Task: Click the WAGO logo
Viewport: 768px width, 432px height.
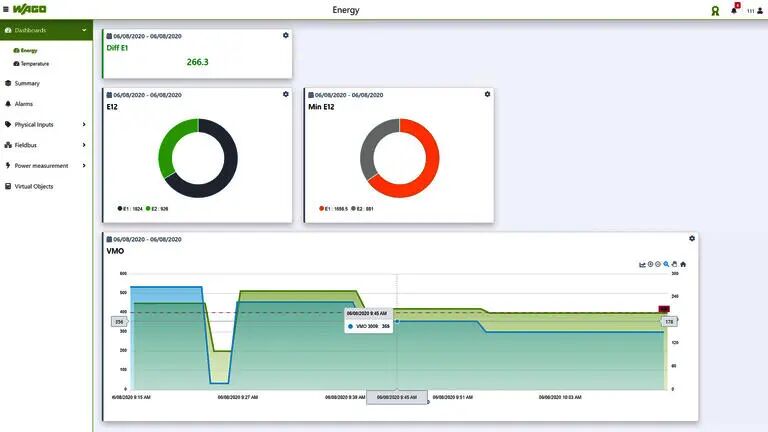Action: (29, 9)
